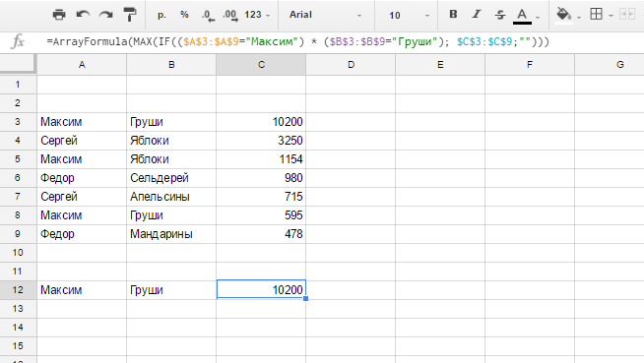Click selected cell C12 with 10200

[261, 290]
